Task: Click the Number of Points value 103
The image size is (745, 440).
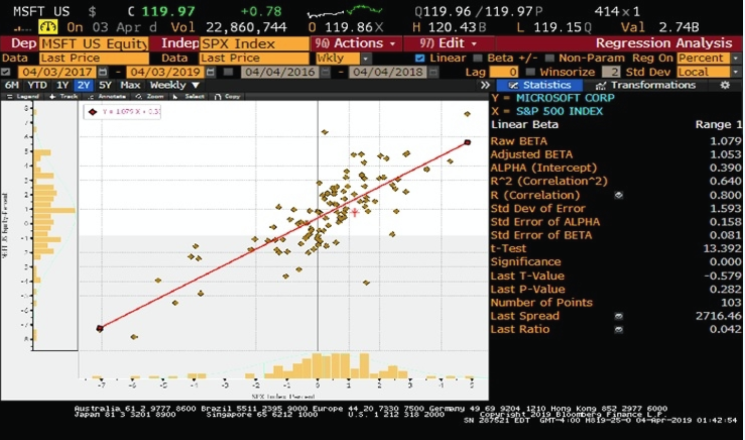Action: 731,303
